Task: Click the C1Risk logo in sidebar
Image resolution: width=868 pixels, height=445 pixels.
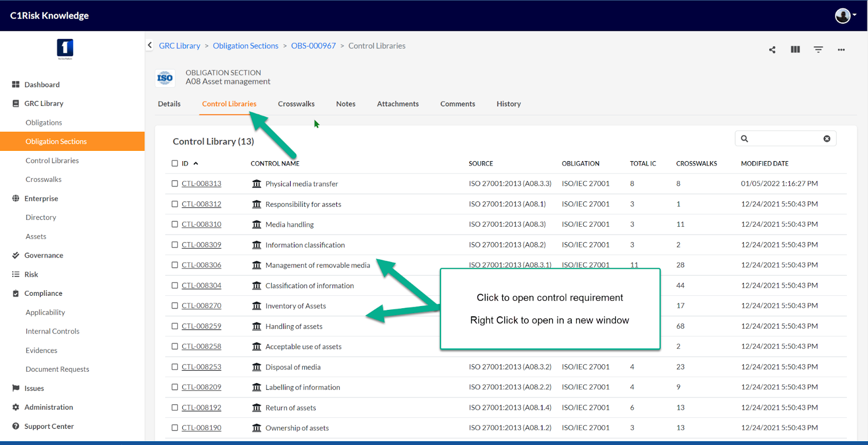Action: click(65, 49)
